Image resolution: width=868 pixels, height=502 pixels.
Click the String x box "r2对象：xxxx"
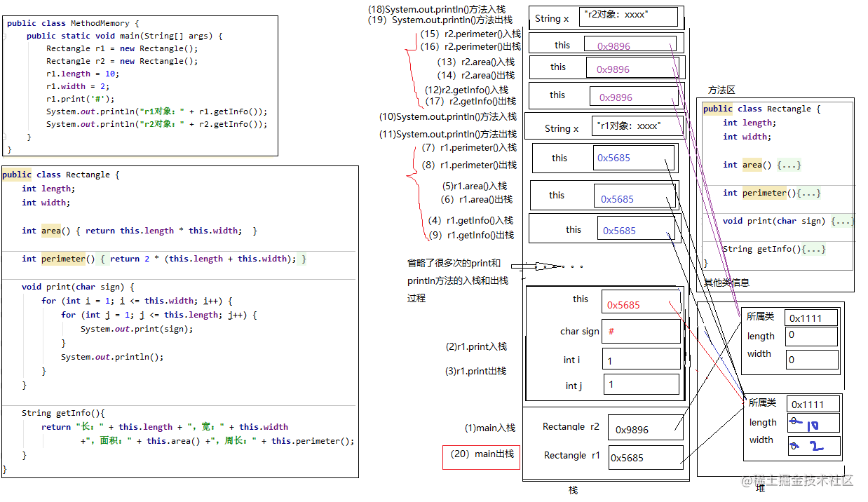(x=629, y=16)
